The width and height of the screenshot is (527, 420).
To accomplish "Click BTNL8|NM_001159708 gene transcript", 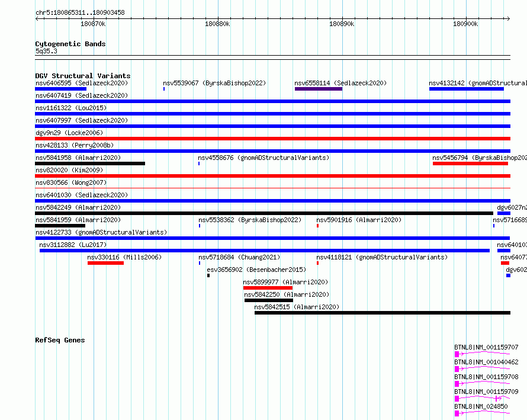I will (x=486, y=377).
